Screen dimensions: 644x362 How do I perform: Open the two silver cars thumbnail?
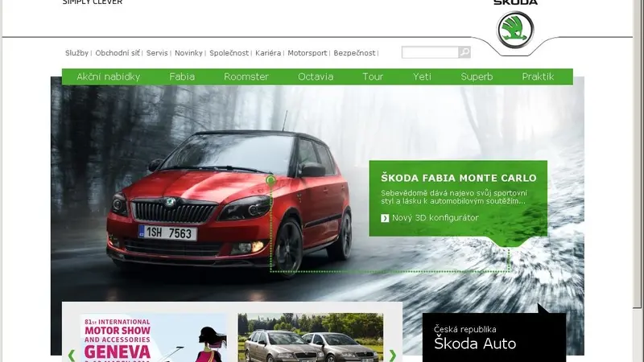[311, 337]
